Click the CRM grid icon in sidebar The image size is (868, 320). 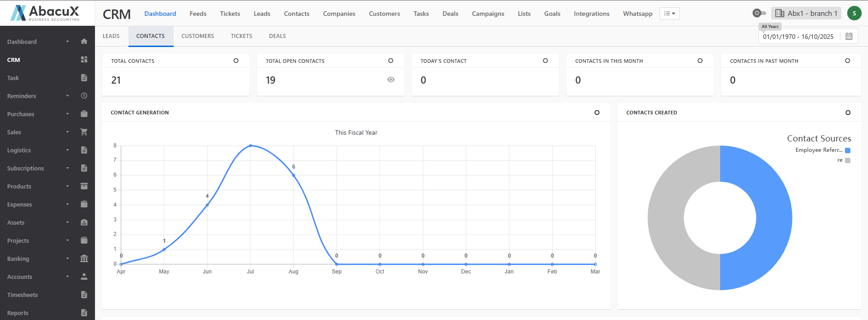coord(84,60)
